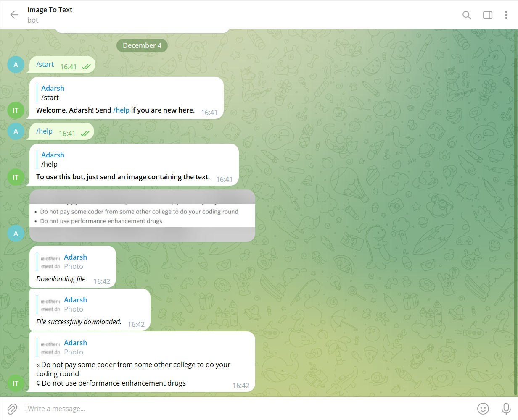Click the reply preview in the extracted text message

tap(142, 347)
